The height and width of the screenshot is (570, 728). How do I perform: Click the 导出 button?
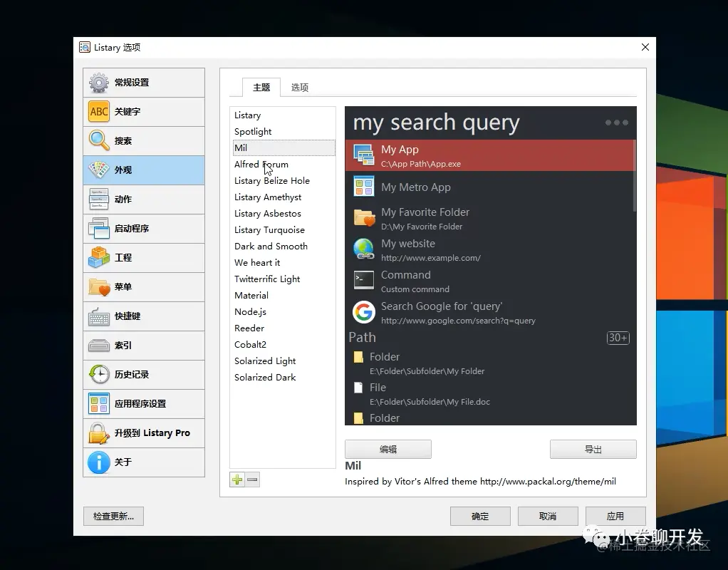click(x=593, y=449)
